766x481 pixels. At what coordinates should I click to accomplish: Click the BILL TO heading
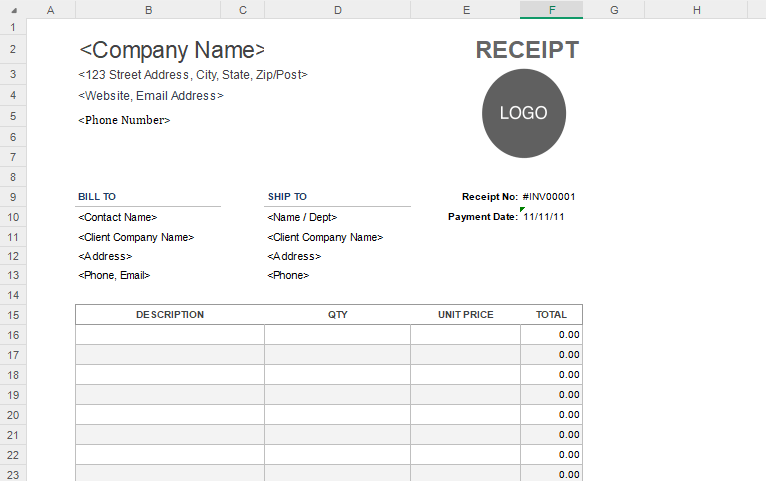pyautogui.click(x=97, y=197)
